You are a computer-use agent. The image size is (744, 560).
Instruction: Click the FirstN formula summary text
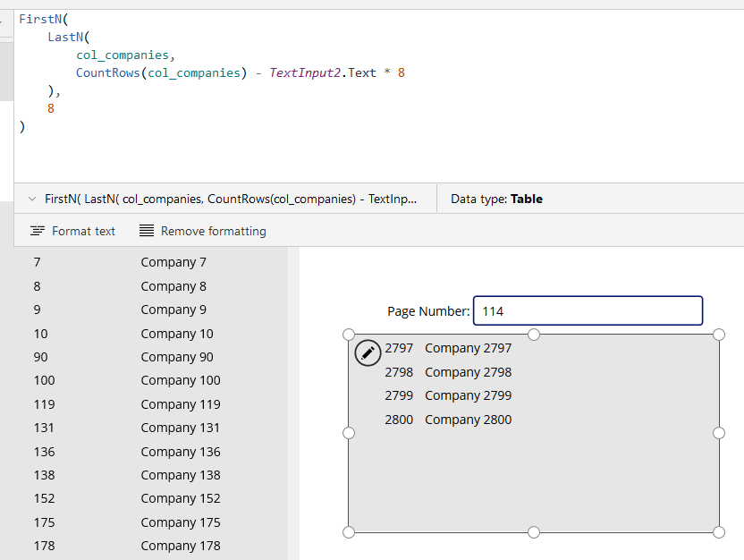click(x=230, y=199)
